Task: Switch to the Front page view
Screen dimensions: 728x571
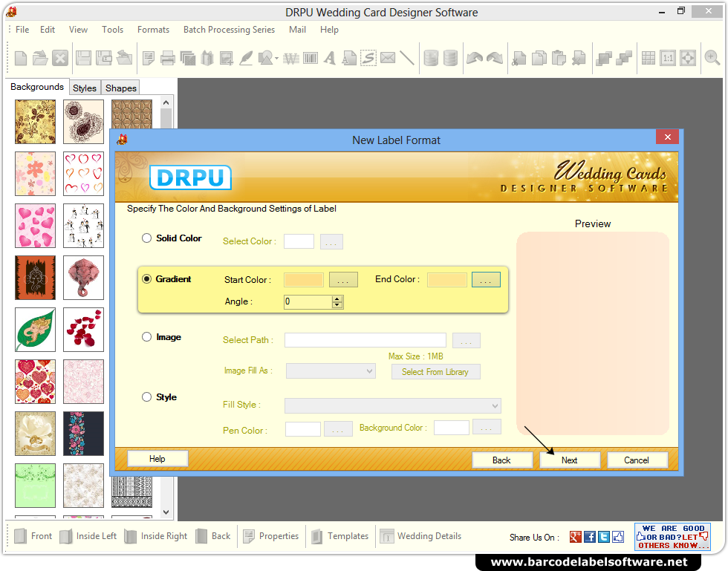Action: [x=33, y=536]
